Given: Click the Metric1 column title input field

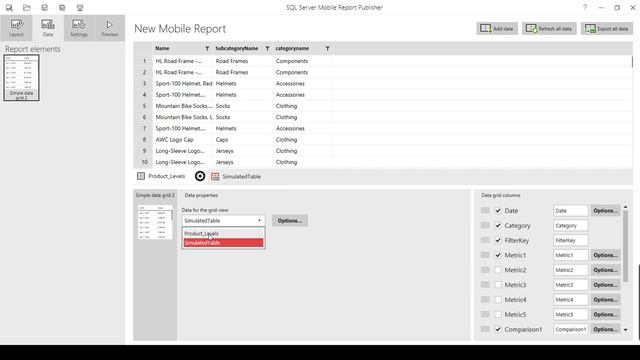Looking at the screenshot, I should coord(571,255).
